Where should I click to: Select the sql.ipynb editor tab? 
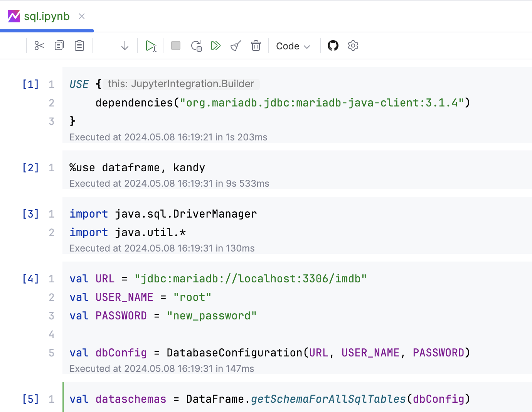pyautogui.click(x=46, y=16)
